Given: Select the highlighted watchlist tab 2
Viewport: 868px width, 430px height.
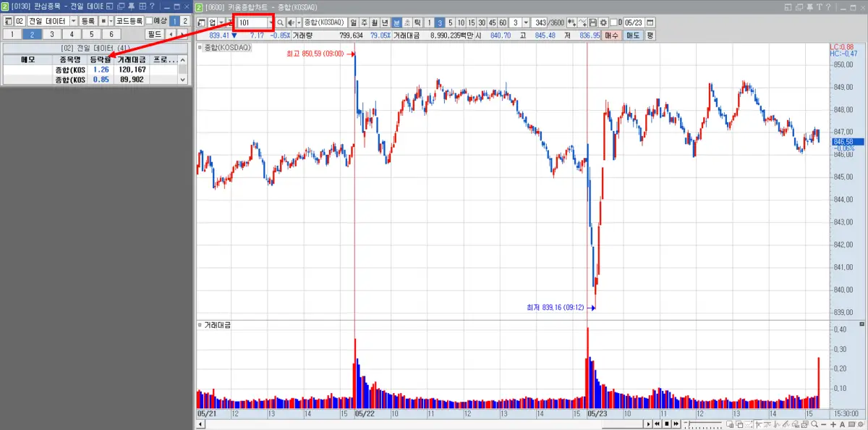Looking at the screenshot, I should coord(32,34).
